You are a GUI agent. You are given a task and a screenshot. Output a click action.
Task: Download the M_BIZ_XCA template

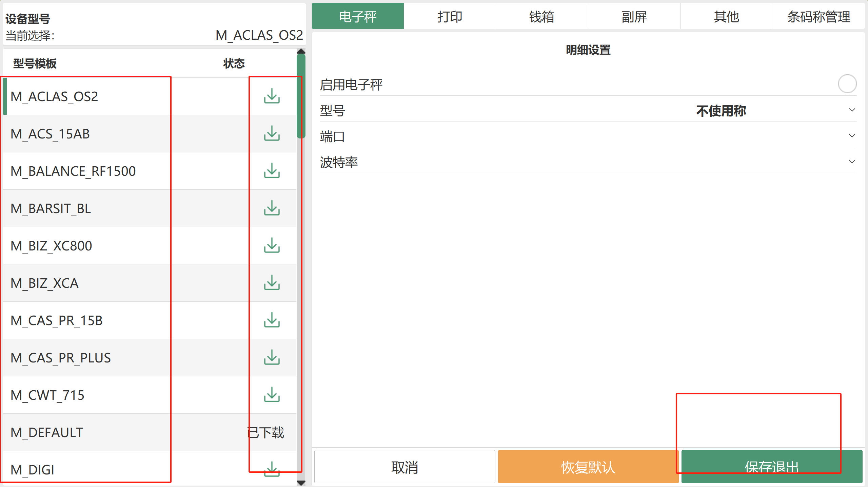pyautogui.click(x=272, y=283)
